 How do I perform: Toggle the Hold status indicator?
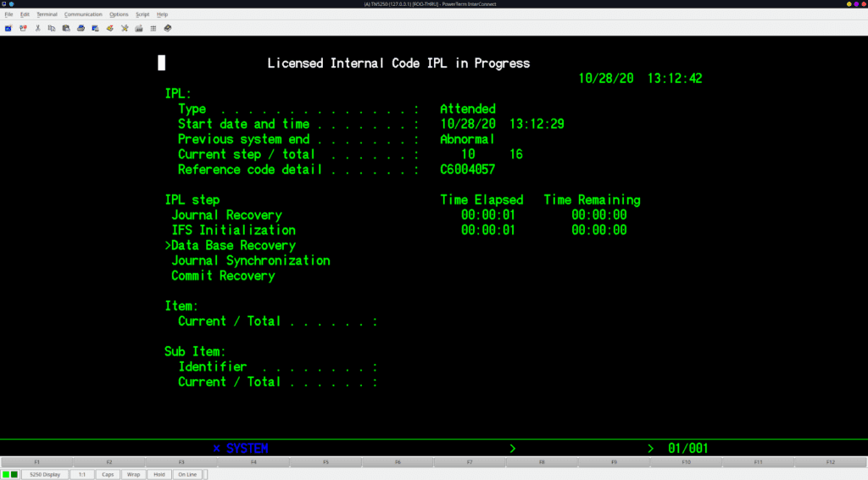point(159,474)
